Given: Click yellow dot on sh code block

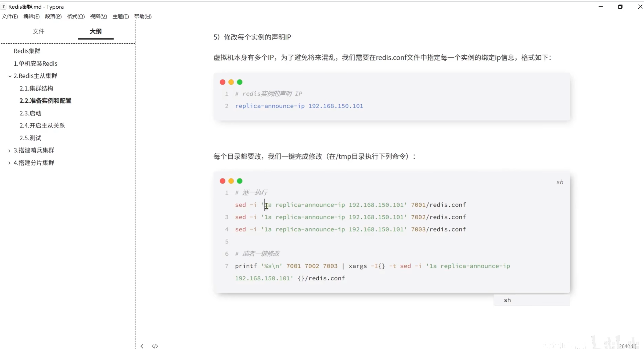Looking at the screenshot, I should coord(231,181).
